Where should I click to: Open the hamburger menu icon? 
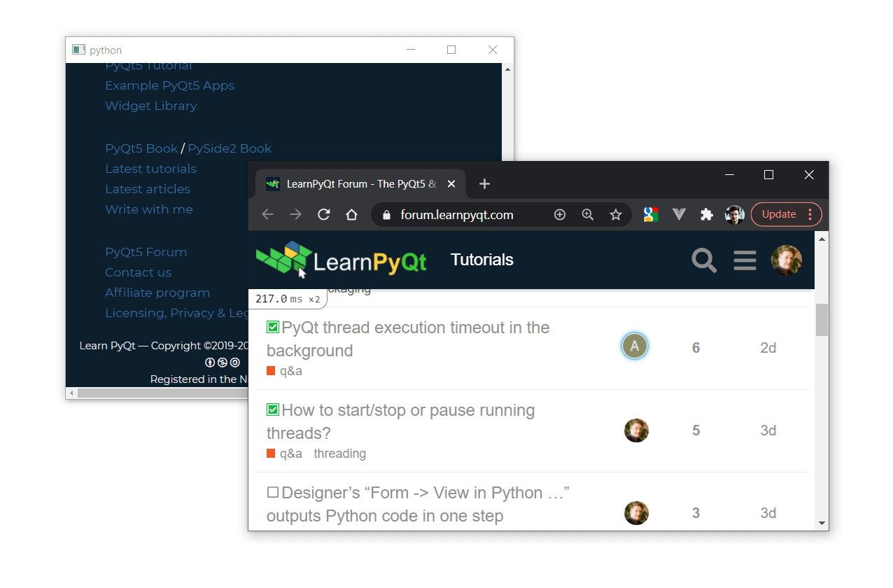(745, 260)
